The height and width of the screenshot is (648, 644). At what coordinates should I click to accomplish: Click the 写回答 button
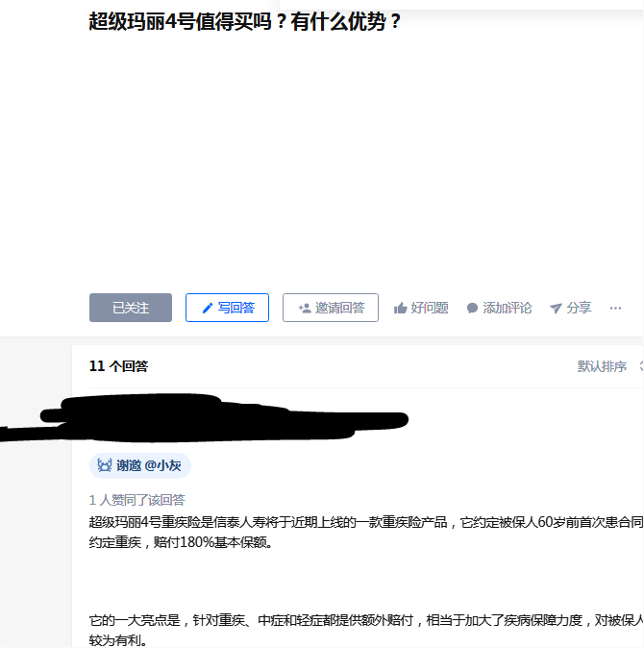coord(227,308)
